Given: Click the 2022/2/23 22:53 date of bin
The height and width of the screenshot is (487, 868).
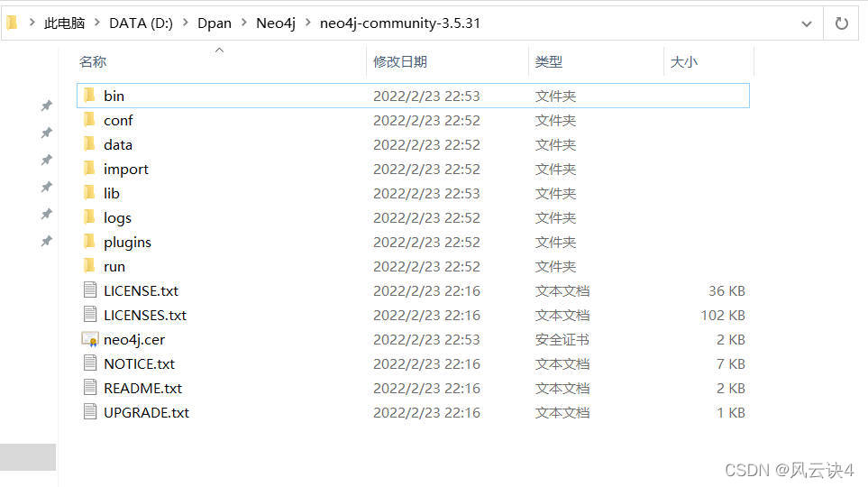Looking at the screenshot, I should point(427,96).
